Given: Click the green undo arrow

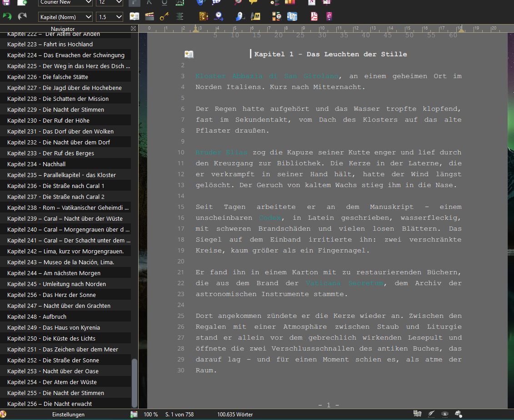Looking at the screenshot, I should [7, 17].
